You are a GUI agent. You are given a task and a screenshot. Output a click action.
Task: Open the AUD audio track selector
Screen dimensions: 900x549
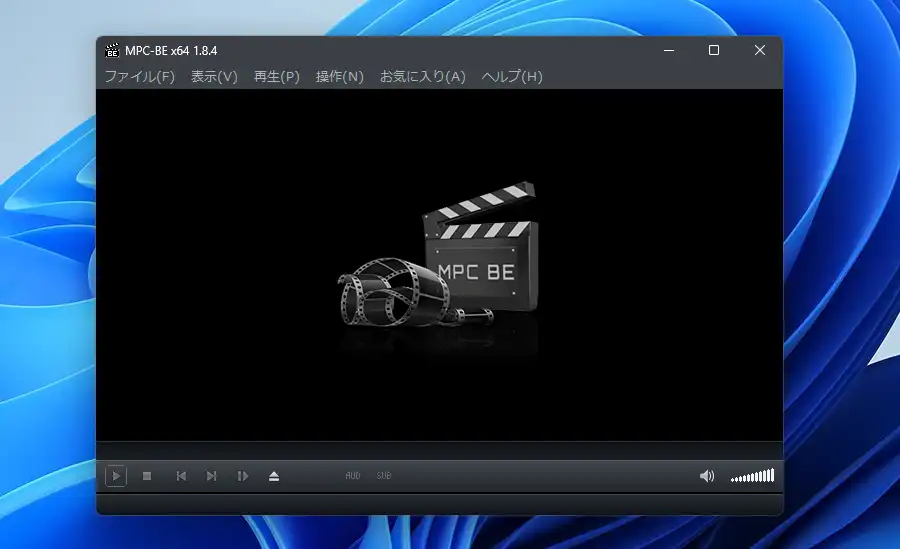pyautogui.click(x=353, y=475)
